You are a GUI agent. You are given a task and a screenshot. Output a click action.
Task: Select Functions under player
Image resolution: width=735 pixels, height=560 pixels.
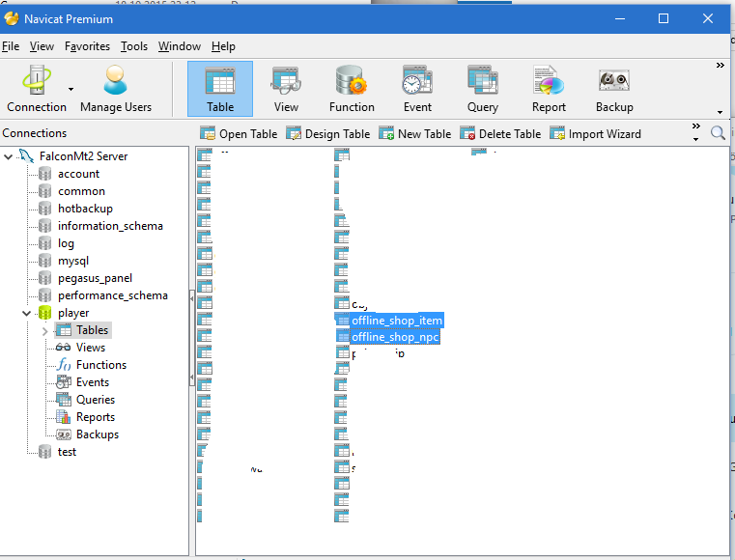pyautogui.click(x=101, y=365)
